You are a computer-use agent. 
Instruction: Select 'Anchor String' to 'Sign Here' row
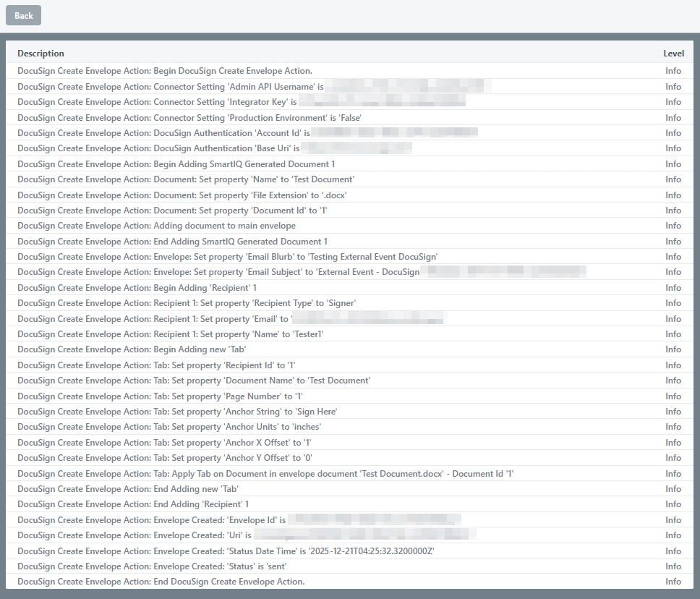tap(349, 412)
